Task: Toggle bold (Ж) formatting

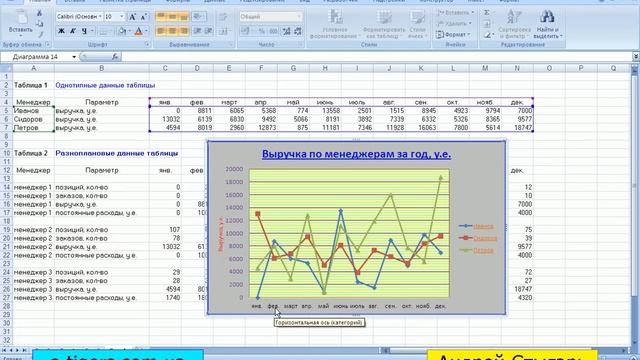Action: click(x=61, y=31)
